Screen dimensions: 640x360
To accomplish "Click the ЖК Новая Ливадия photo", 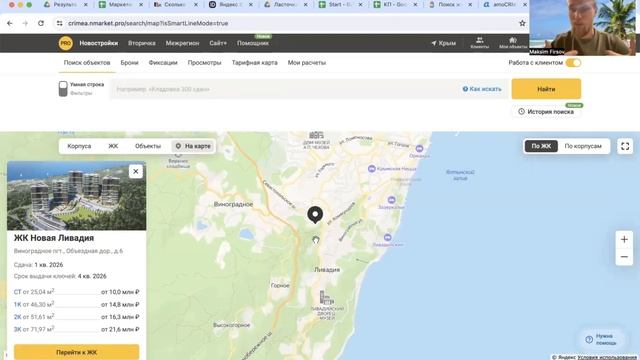I will (76, 196).
